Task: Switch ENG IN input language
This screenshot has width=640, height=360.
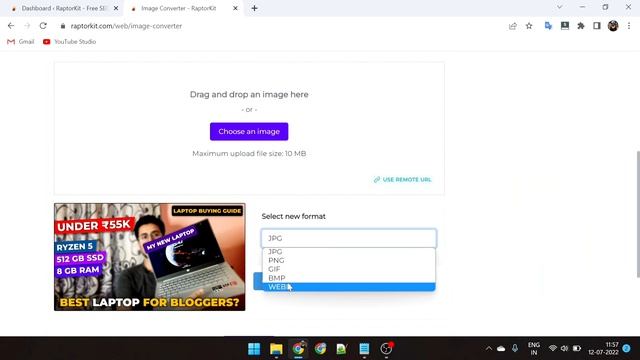Action: [533, 349]
